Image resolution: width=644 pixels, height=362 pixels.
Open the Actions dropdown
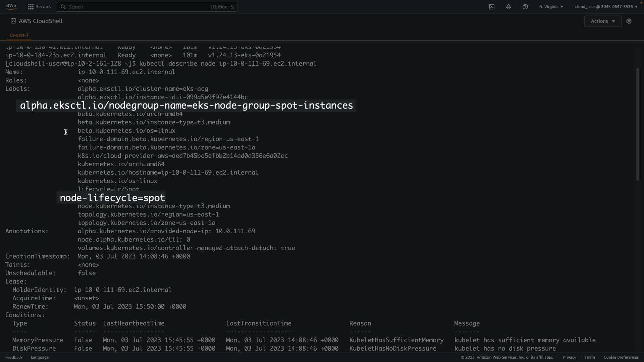click(603, 21)
